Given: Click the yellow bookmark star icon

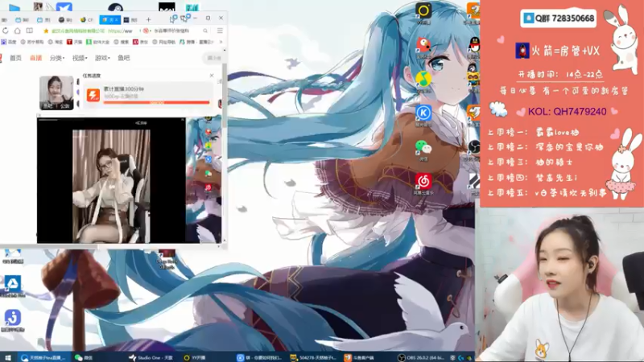Looking at the screenshot, I should coord(46,31).
